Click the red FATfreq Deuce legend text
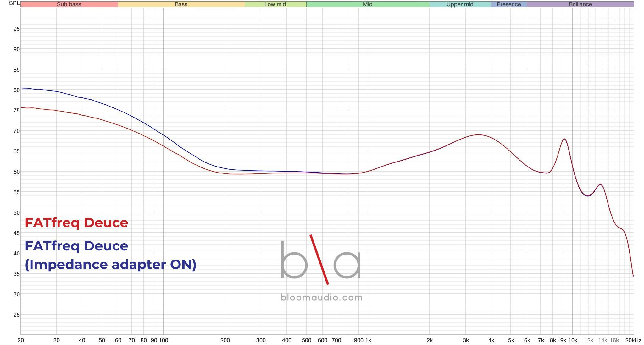The height and width of the screenshot is (345, 644). (76, 223)
